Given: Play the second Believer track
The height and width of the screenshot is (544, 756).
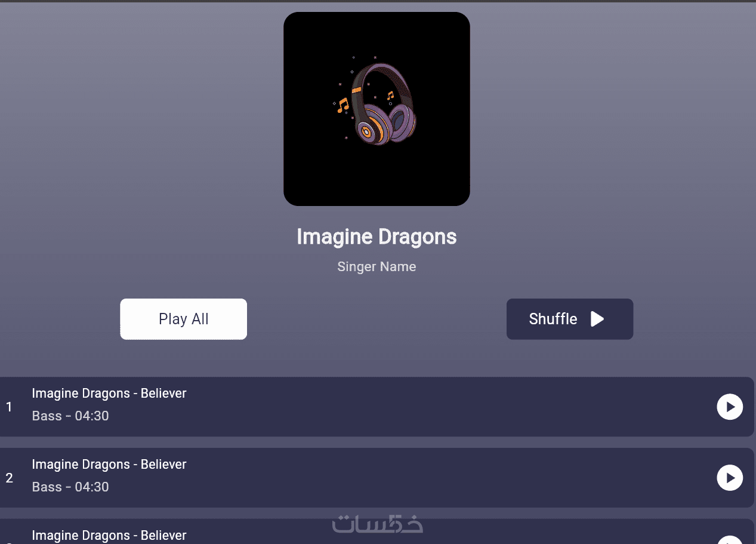Looking at the screenshot, I should click(x=730, y=478).
